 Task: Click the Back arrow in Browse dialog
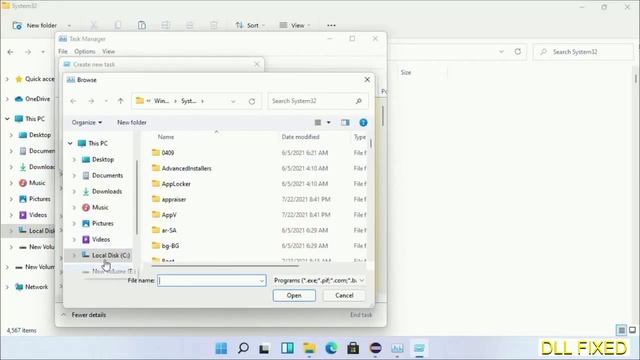coord(73,101)
